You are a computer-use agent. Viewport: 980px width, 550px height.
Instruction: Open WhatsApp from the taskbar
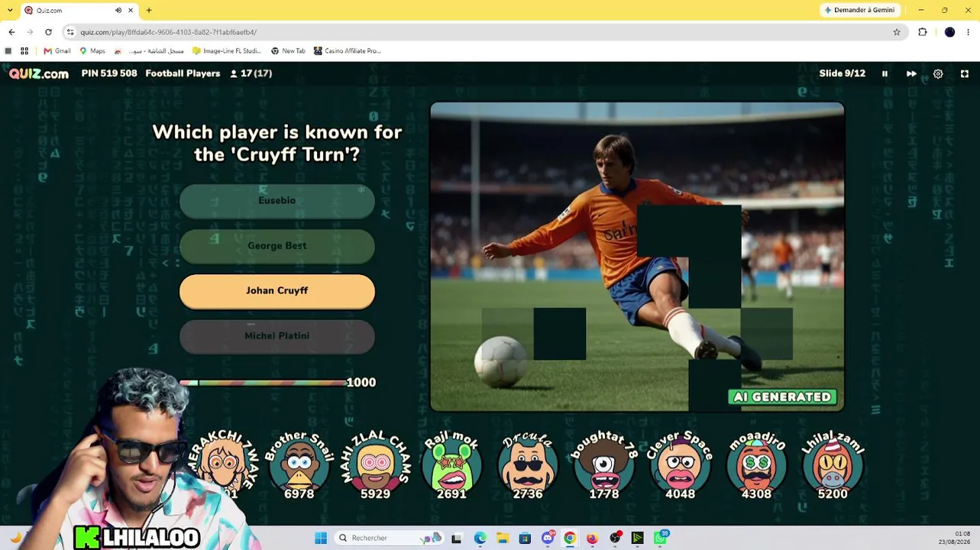(x=660, y=538)
